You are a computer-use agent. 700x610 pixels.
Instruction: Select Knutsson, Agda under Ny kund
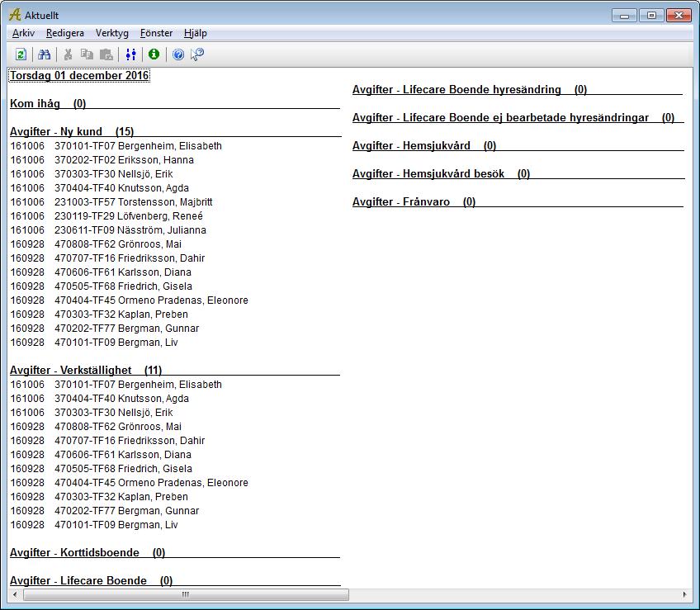coord(100,188)
